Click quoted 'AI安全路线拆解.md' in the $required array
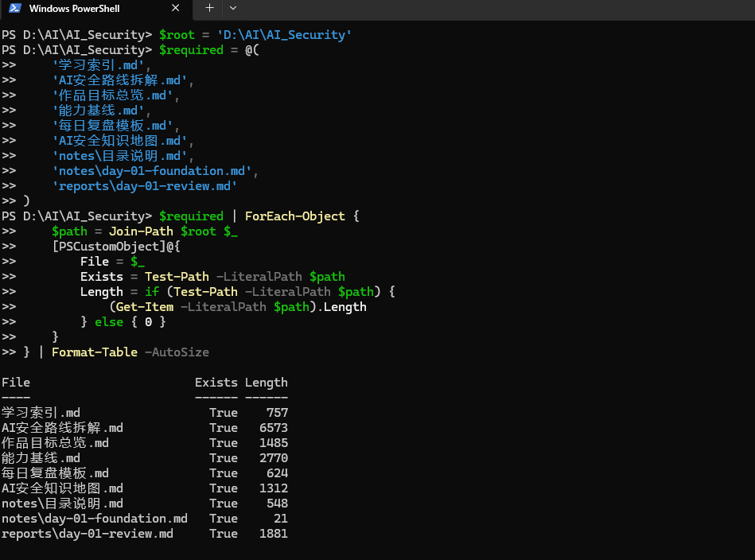755x560 pixels. coord(119,80)
